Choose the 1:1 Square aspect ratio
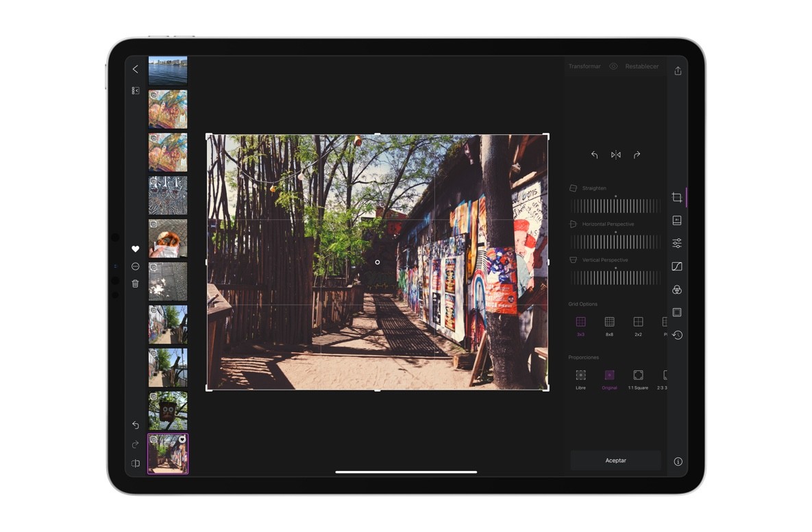This screenshot has width=812, height=532. point(638,376)
